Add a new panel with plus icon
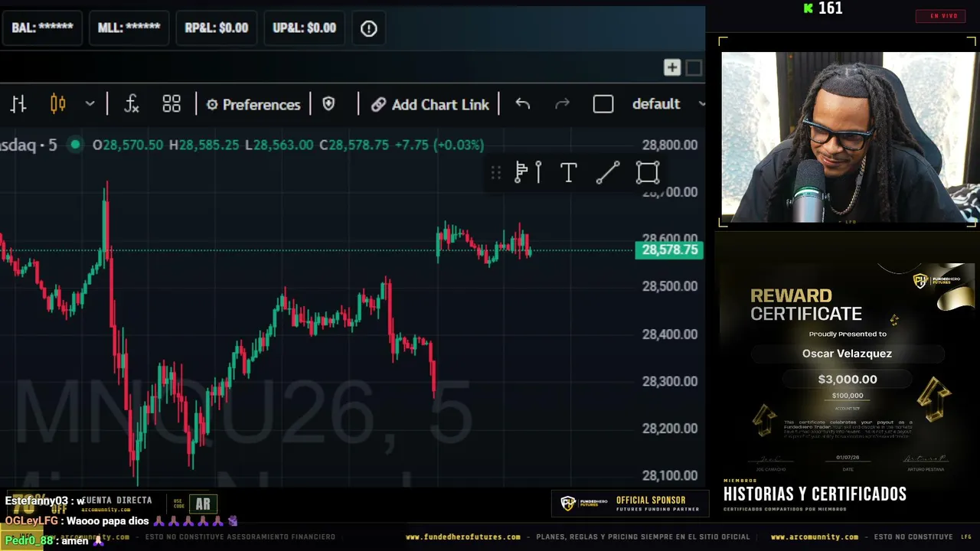 click(x=672, y=68)
